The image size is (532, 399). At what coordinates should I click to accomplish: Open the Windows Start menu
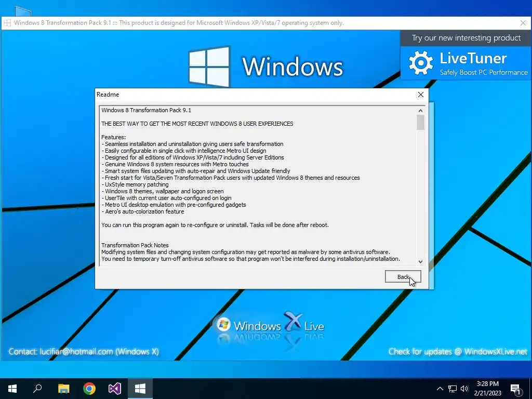click(x=12, y=389)
